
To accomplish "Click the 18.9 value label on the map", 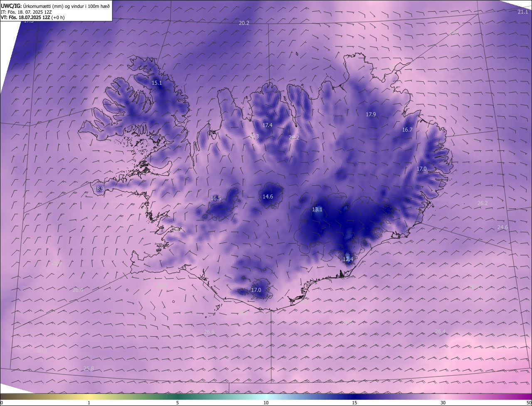I will (99, 189).
